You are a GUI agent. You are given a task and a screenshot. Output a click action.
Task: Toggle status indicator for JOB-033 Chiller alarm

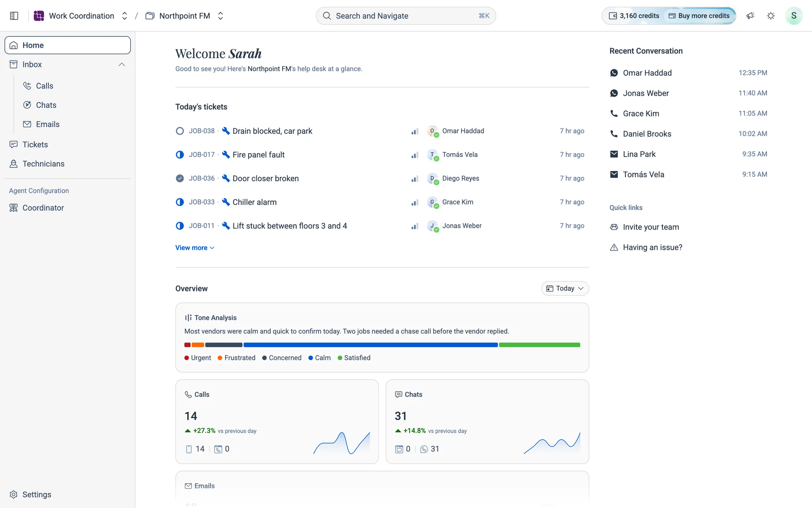click(180, 202)
